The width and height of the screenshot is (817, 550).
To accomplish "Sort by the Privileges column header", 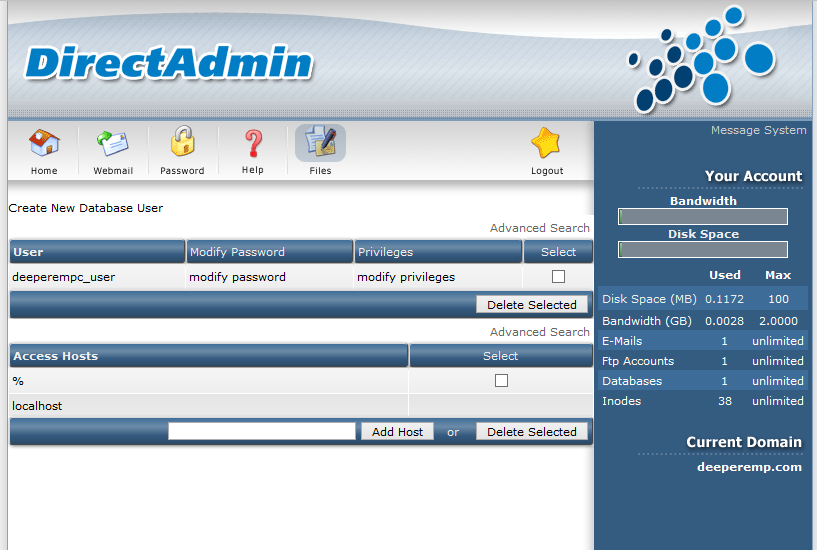I will tap(438, 252).
